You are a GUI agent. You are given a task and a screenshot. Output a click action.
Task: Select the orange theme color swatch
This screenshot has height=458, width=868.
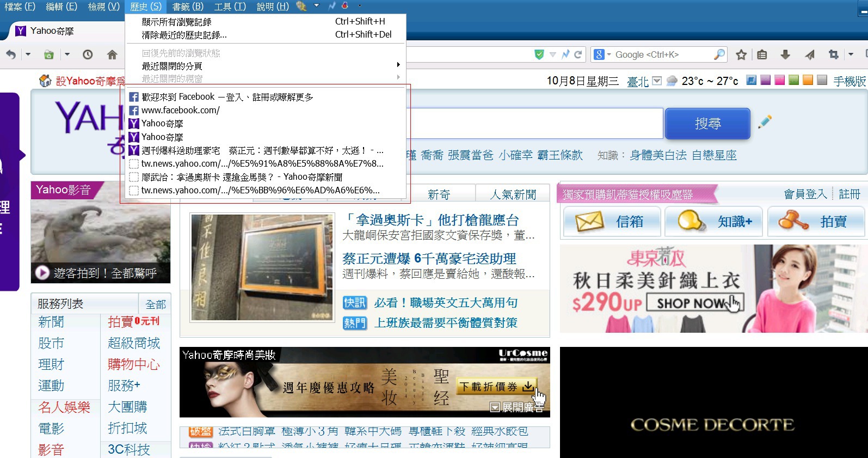tap(808, 80)
